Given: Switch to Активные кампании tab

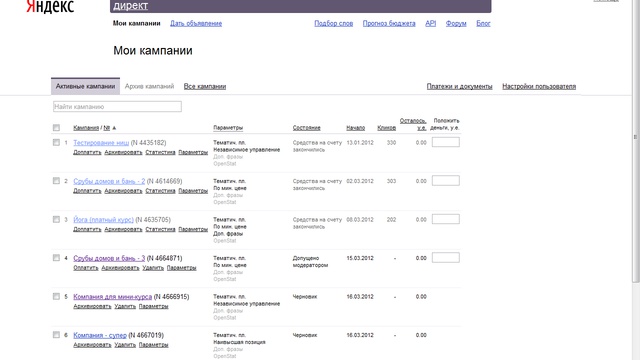Looking at the screenshot, I should pos(85,86).
